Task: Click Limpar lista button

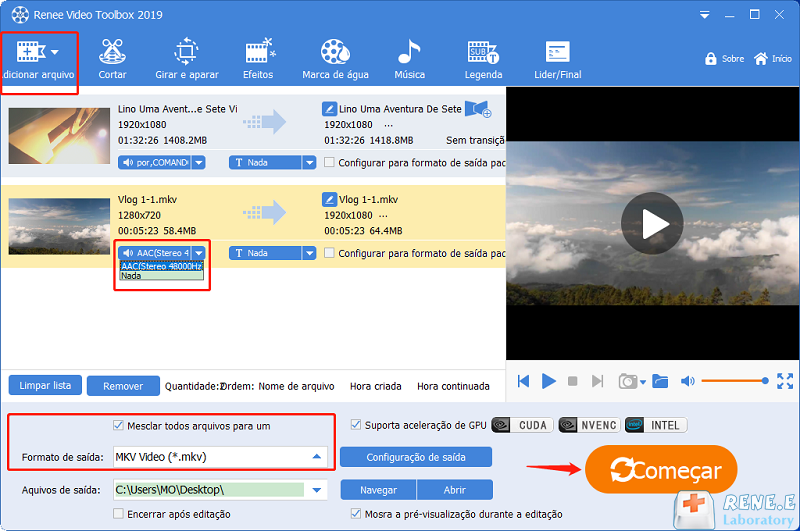Action: 45,386
